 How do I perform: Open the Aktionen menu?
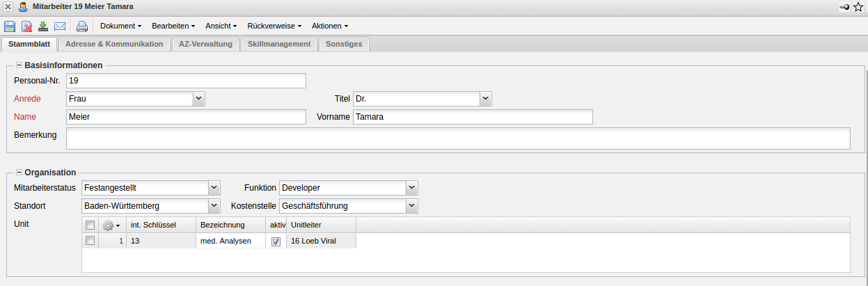(x=329, y=26)
